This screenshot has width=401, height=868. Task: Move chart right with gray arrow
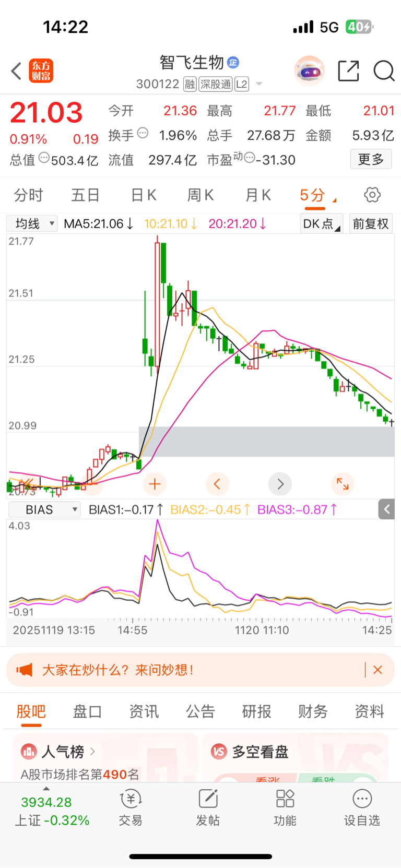point(280,484)
